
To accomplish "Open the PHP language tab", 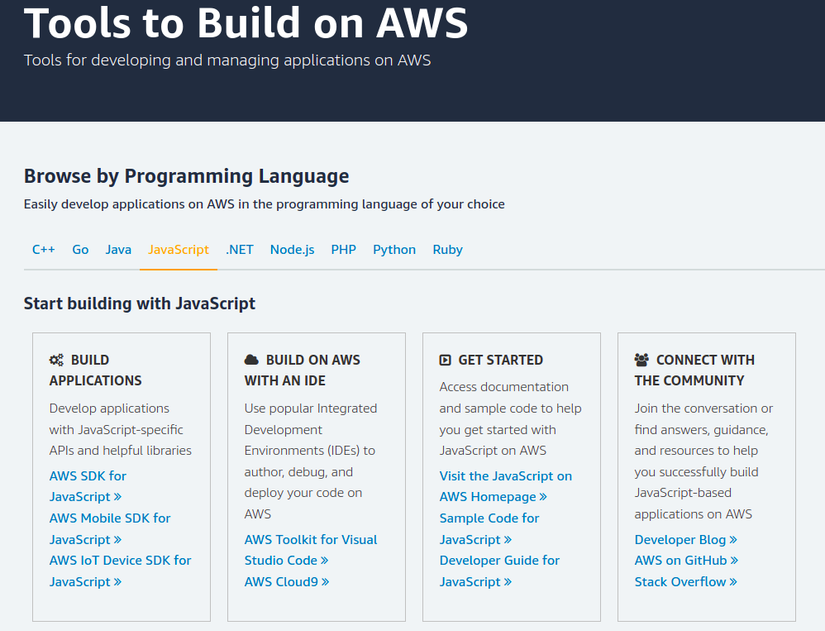I will (x=344, y=250).
